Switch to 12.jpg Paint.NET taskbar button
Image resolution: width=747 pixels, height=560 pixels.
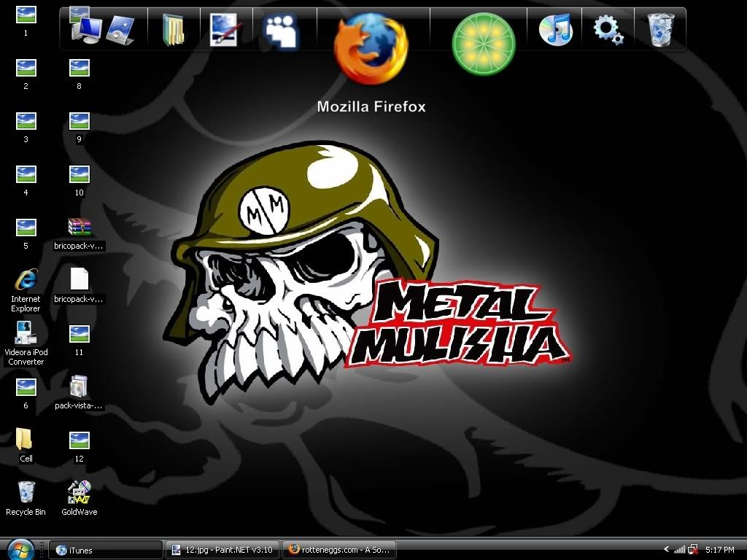click(x=222, y=550)
